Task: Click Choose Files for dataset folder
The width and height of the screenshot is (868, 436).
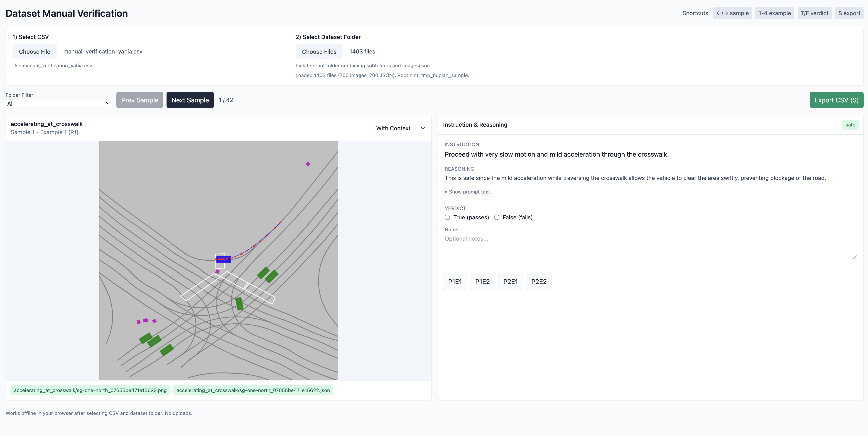Action: tap(319, 51)
